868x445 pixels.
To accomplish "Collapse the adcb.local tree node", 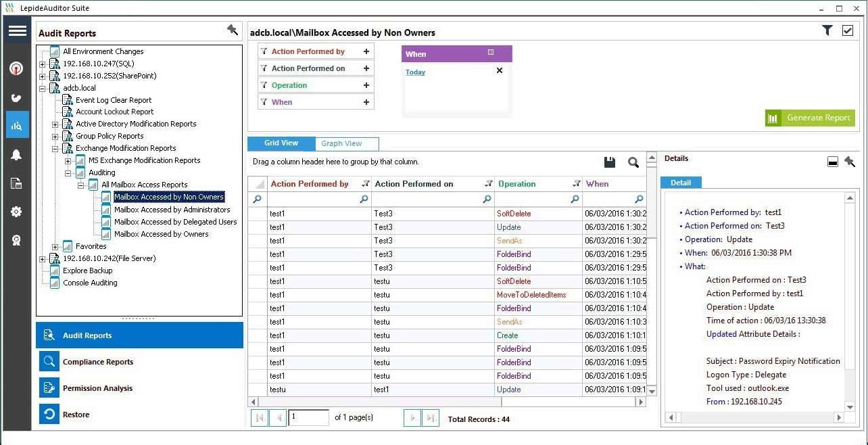I will 43,88.
